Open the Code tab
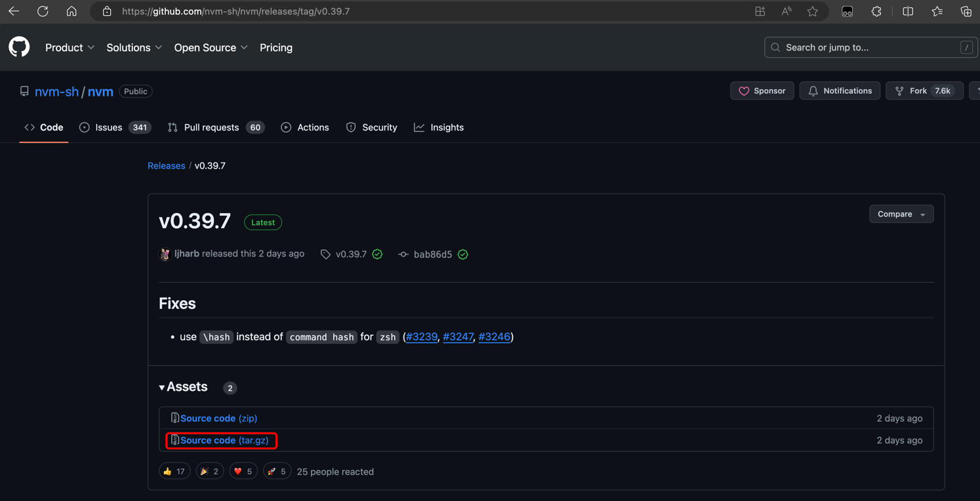The height and width of the screenshot is (501, 980). 44,127
